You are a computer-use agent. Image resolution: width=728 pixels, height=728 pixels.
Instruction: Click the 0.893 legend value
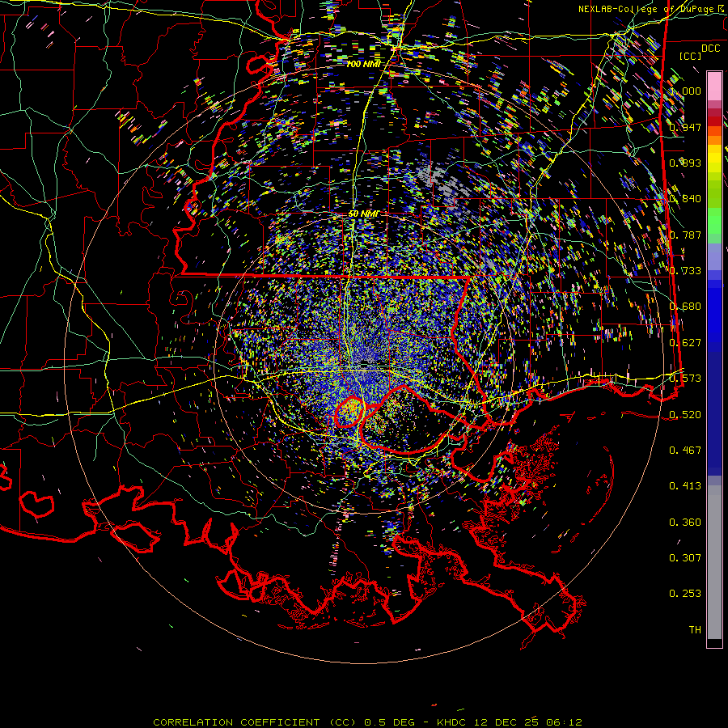(685, 163)
